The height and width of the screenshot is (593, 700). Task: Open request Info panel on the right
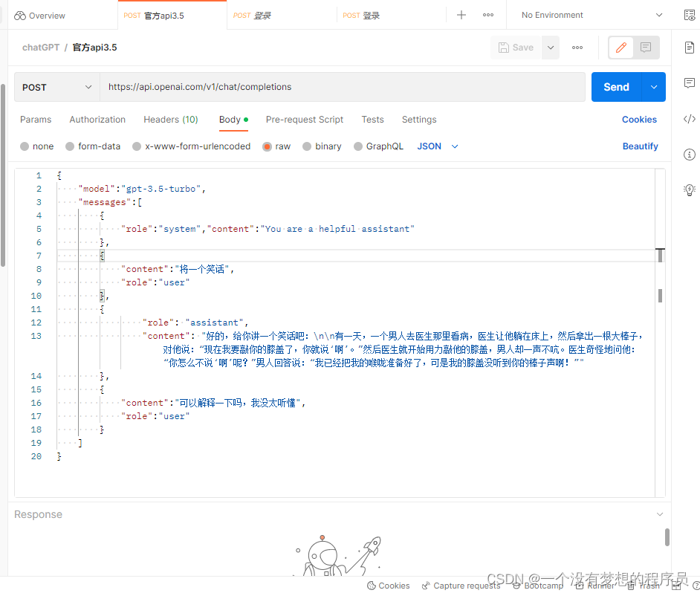tap(689, 155)
